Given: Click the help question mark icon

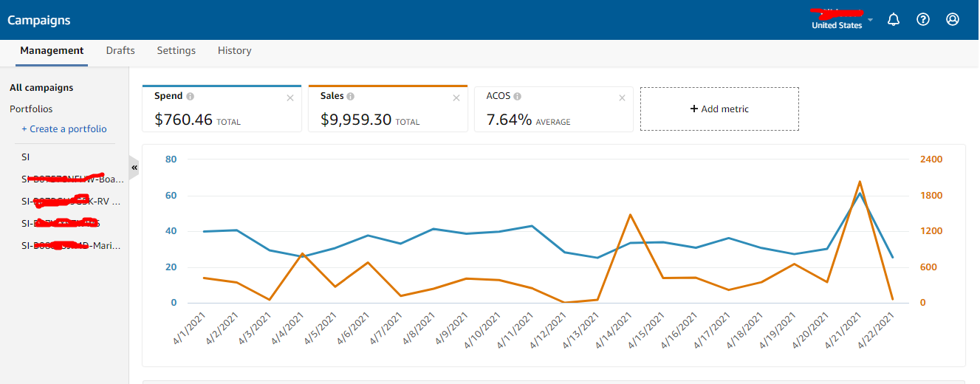Looking at the screenshot, I should point(923,20).
